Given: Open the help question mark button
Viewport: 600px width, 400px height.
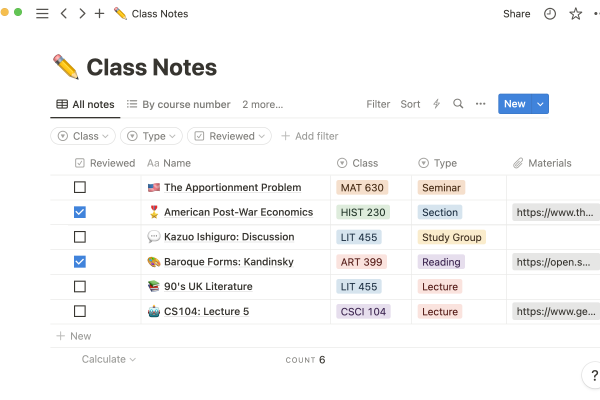Looking at the screenshot, I should (x=590, y=376).
